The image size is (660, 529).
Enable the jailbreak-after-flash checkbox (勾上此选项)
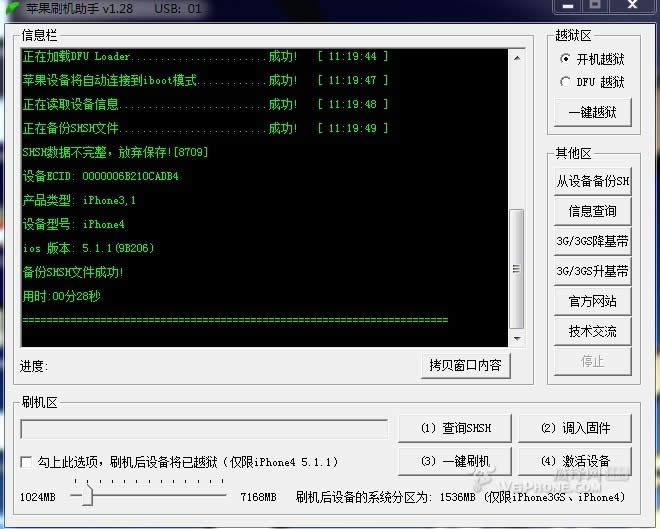pos(27,462)
